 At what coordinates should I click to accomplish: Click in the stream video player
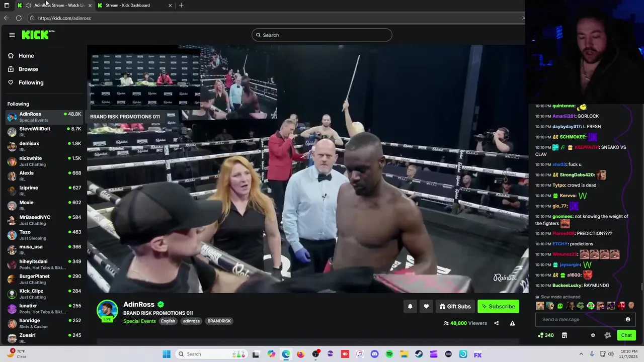click(307, 169)
